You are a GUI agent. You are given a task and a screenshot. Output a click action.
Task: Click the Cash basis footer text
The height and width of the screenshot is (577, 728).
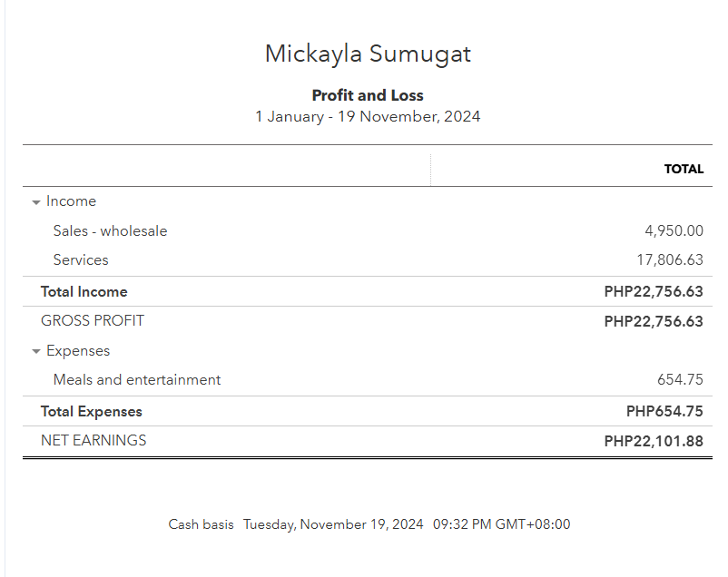(201, 524)
